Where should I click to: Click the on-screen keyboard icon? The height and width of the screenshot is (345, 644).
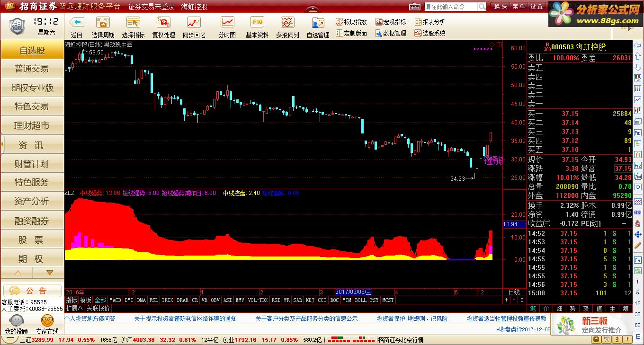pyautogui.click(x=415, y=7)
